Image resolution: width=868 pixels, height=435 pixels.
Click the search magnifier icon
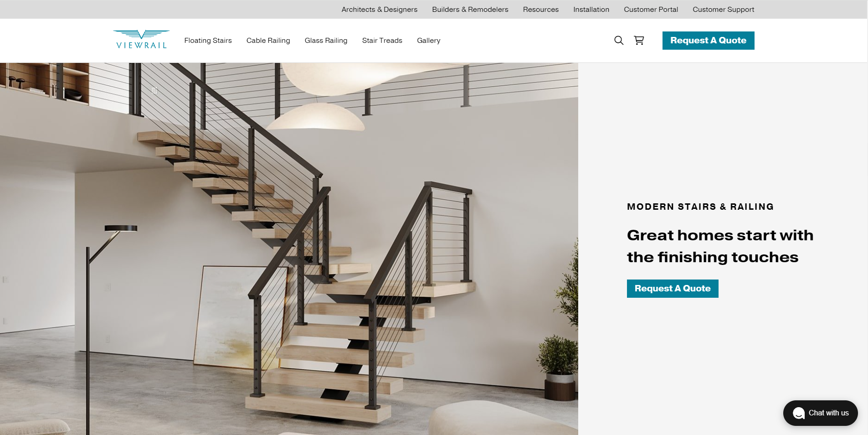click(618, 40)
